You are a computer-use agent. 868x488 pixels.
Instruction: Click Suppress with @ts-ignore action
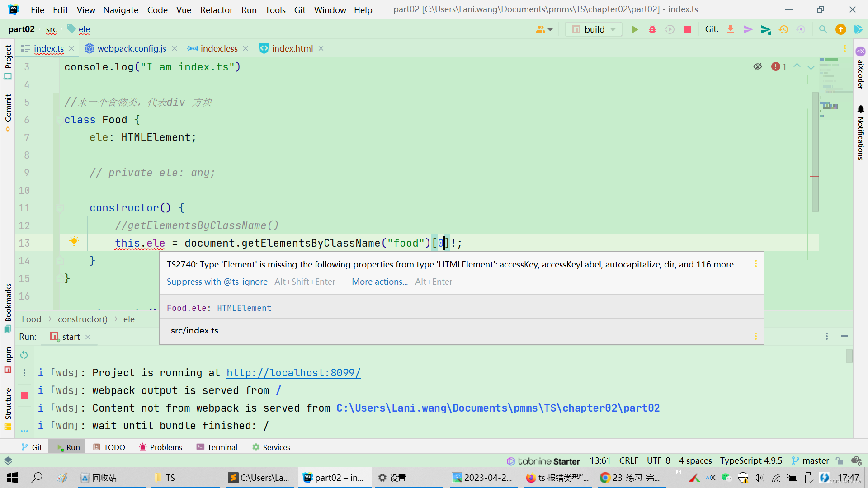click(x=217, y=282)
